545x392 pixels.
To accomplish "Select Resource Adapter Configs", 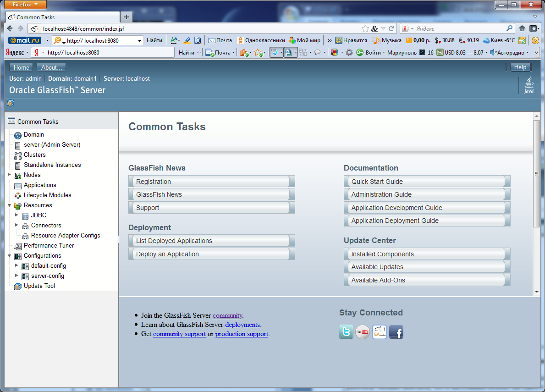I will [x=66, y=235].
